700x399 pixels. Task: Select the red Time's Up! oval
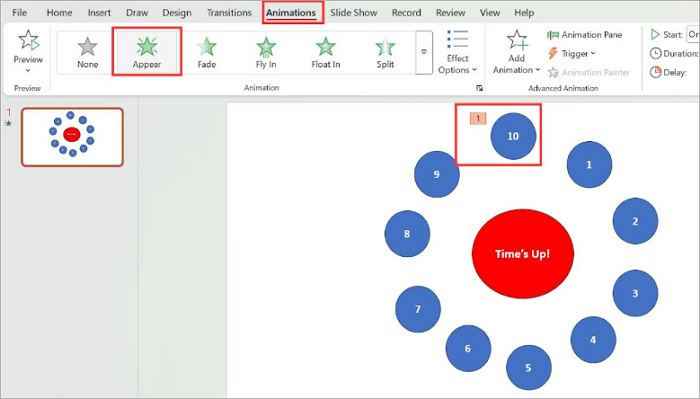click(x=523, y=254)
